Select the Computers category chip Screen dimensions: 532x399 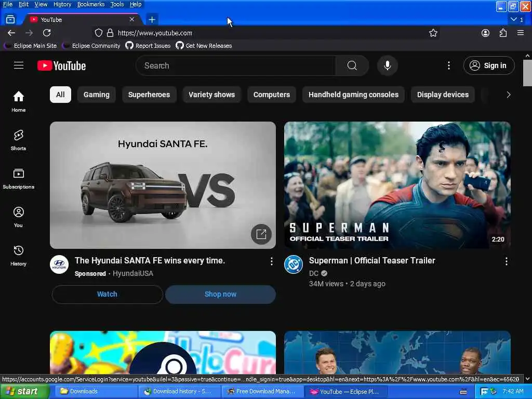tap(271, 95)
